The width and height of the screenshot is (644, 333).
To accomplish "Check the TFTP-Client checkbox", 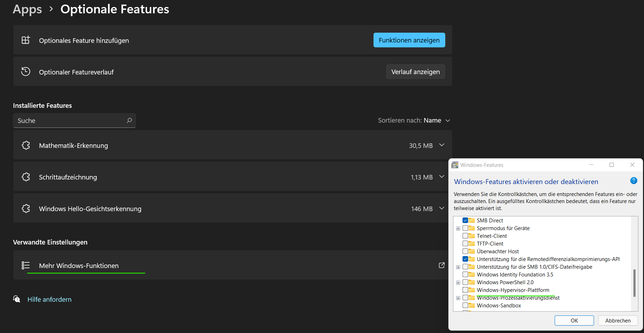I will click(465, 243).
